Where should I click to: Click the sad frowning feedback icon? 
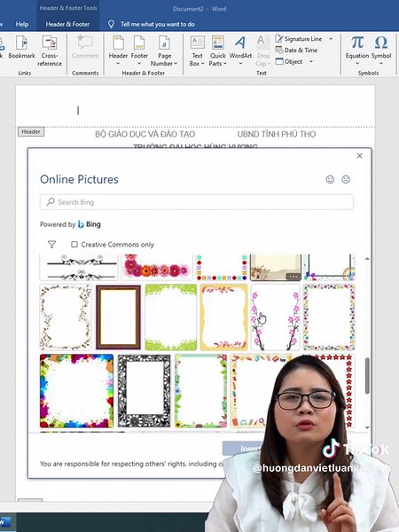pos(346,179)
